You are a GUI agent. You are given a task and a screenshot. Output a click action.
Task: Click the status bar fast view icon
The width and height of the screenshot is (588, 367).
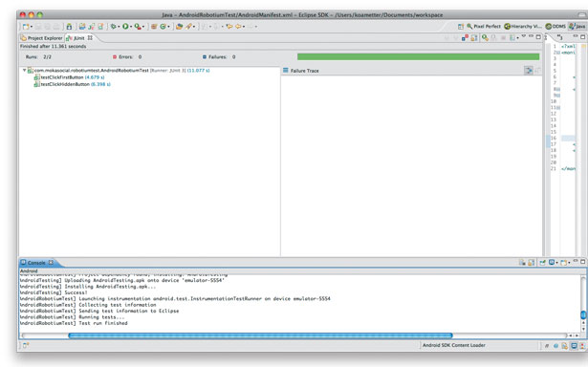(26, 345)
